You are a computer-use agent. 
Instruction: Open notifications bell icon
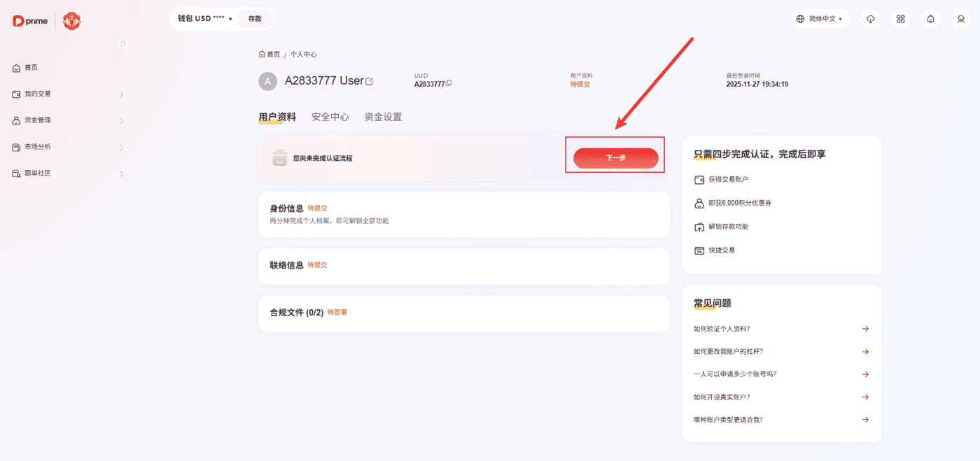(930, 19)
